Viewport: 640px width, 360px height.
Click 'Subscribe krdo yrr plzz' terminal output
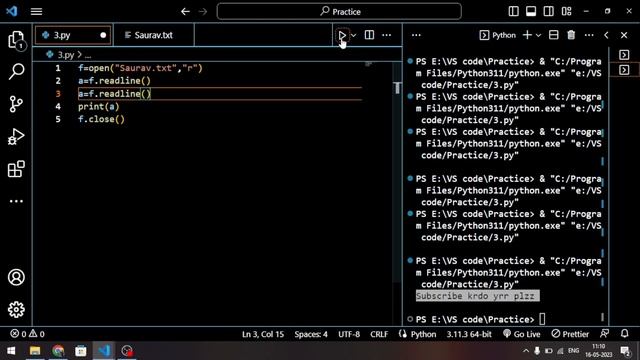(478, 296)
